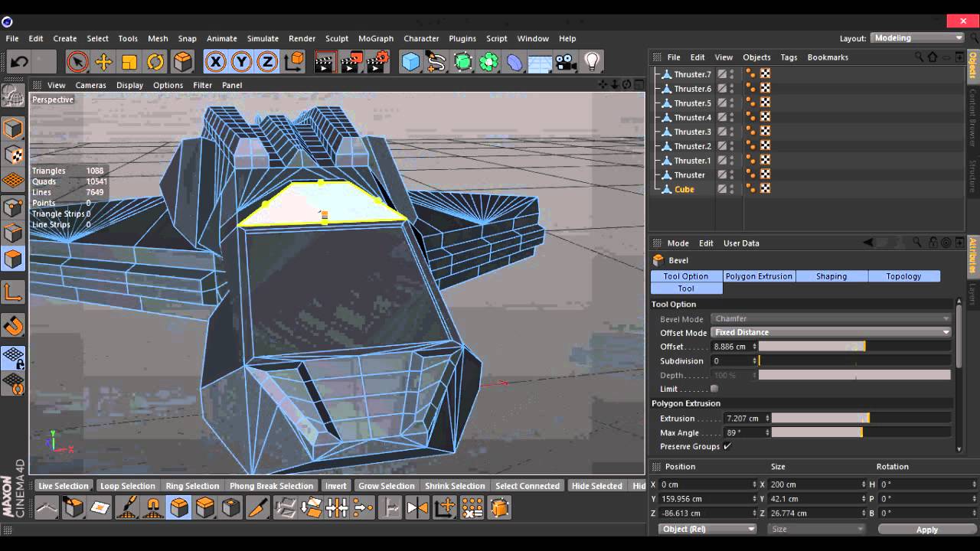
Task: Open the Object (Rel) coordinate dropdown
Action: pos(707,529)
